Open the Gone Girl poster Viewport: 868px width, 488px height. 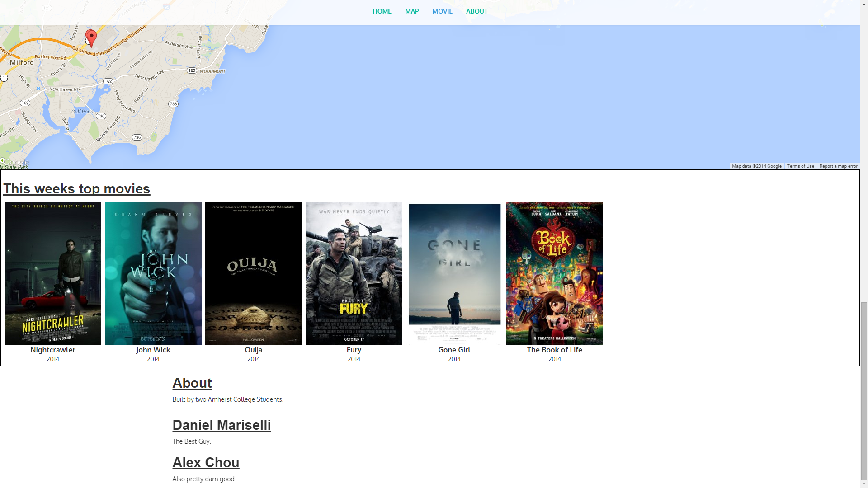[454, 273]
